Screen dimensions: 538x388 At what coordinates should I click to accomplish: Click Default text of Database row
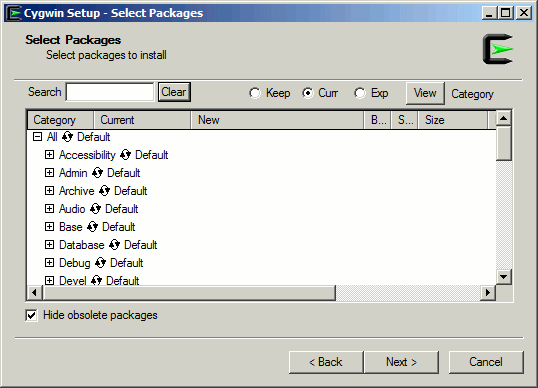(141, 245)
